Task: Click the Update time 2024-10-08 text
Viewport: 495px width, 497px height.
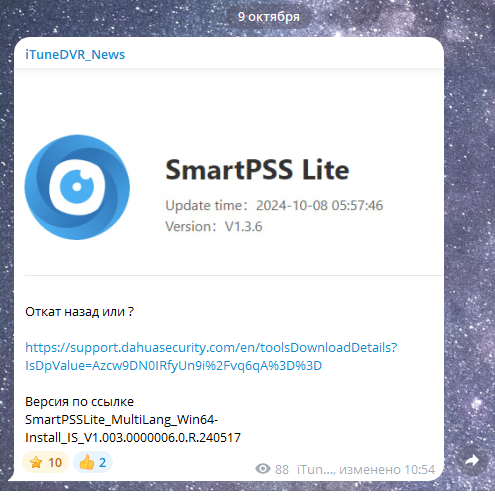Action: (x=274, y=205)
